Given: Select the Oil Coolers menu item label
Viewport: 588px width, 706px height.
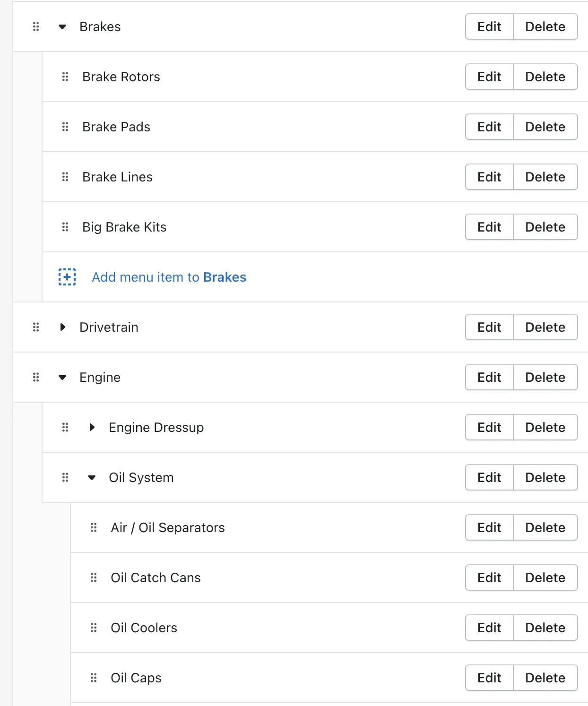Looking at the screenshot, I should (x=144, y=628).
